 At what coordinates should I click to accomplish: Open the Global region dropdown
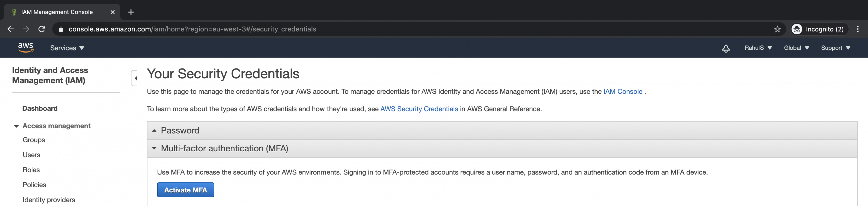(x=796, y=48)
